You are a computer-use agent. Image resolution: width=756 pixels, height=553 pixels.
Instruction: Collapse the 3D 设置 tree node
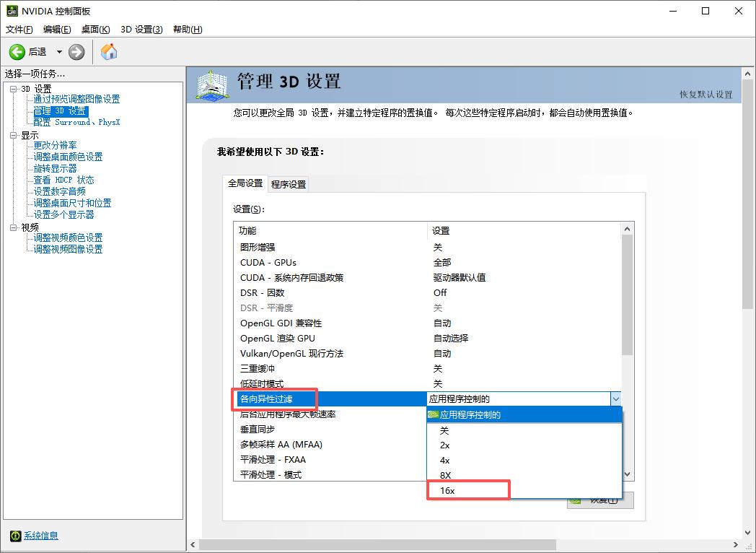(x=14, y=89)
